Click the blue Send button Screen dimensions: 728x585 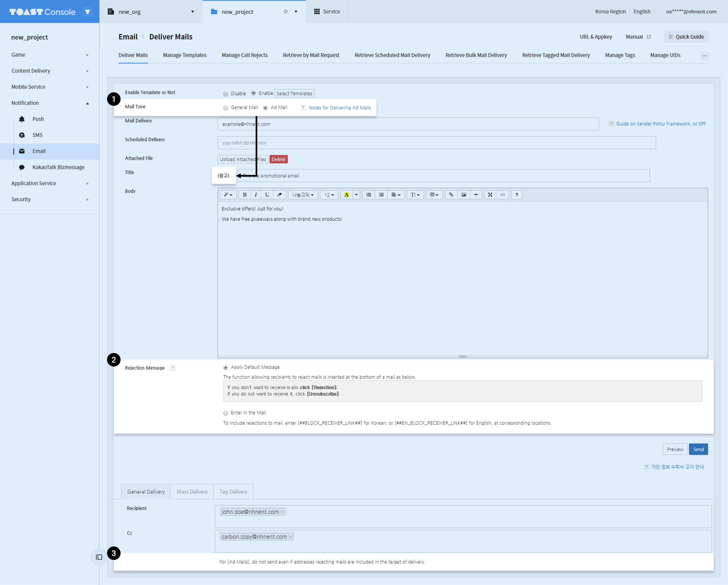pos(698,449)
